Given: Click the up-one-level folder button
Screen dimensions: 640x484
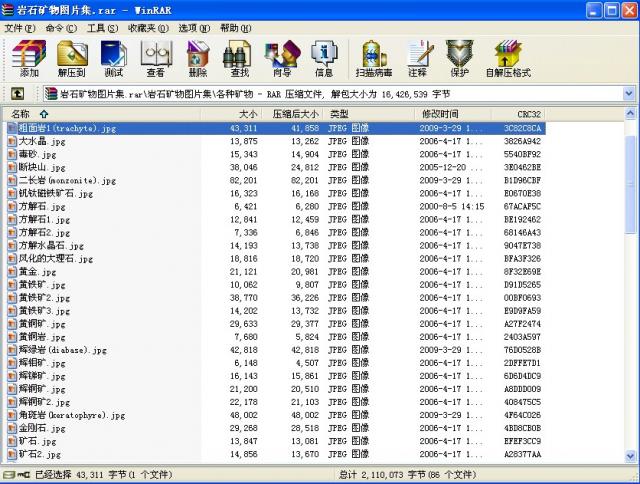Looking at the screenshot, I should 17,93.
